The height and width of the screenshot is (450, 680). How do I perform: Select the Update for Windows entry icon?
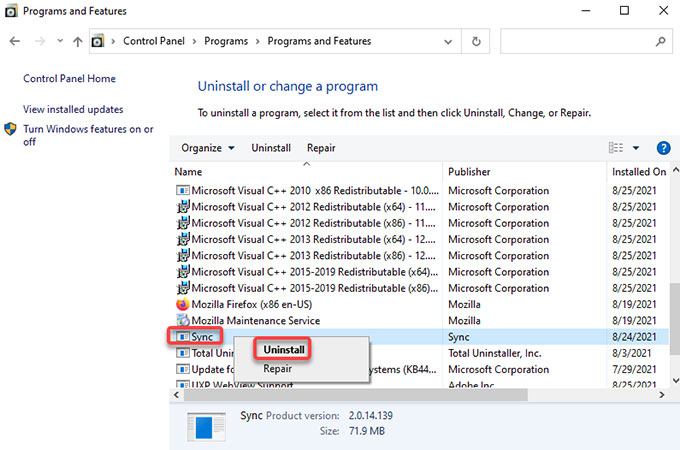coord(183,369)
